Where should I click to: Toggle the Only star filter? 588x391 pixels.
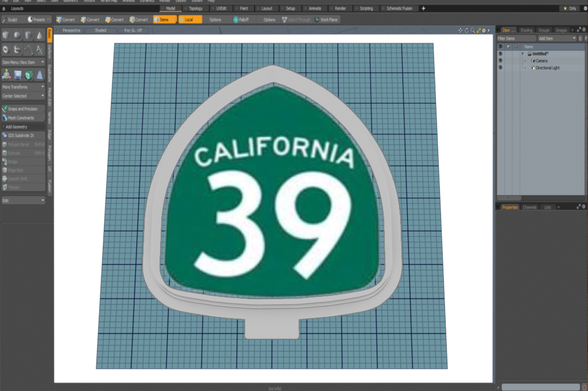point(570,8)
